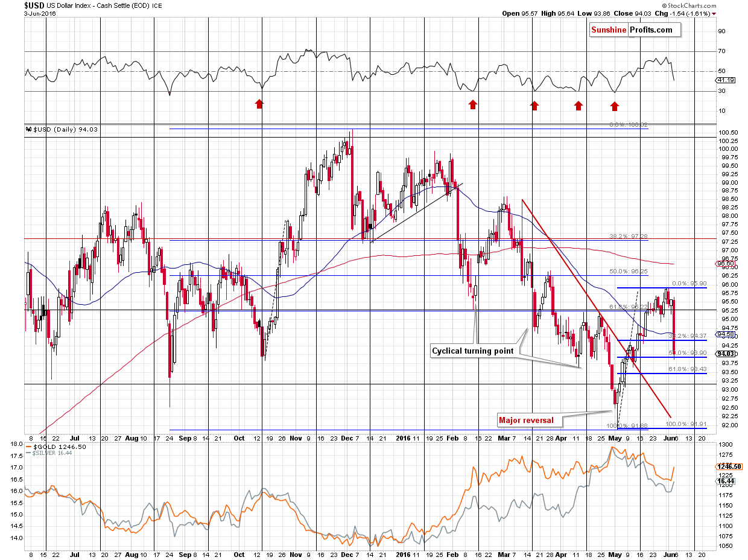Image resolution: width=748 pixels, height=560 pixels.
Task: Click the 16.44 silver price tag
Action: click(x=726, y=481)
